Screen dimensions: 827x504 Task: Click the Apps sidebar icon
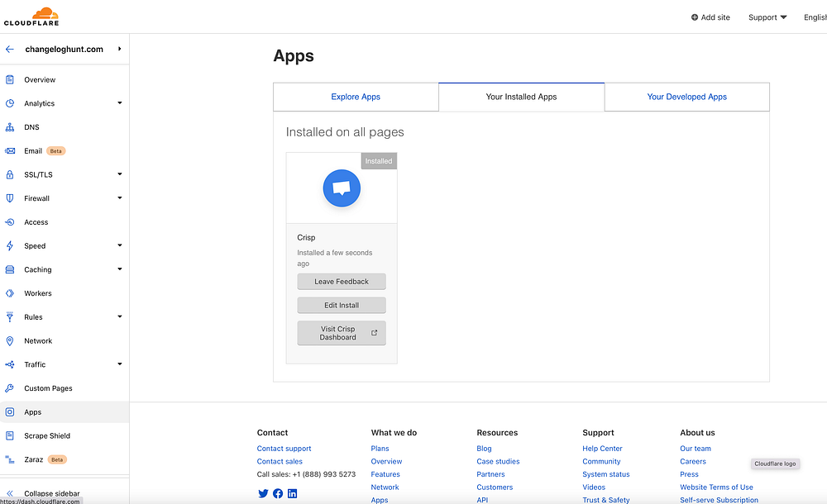9,411
